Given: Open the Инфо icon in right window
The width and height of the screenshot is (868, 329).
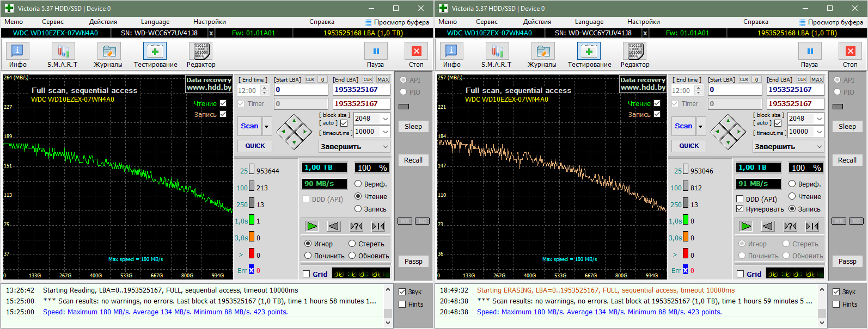Looking at the screenshot, I should 451,52.
